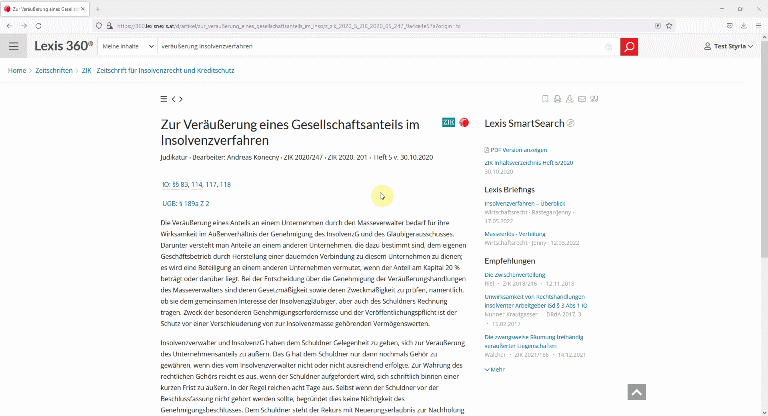Open UGB § 189a Z 2 link
The height and width of the screenshot is (416, 768).
pyautogui.click(x=186, y=203)
